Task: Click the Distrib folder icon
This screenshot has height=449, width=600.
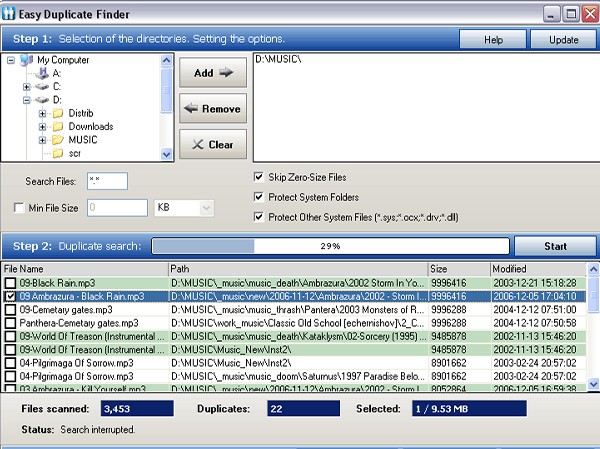Action: pos(58,114)
